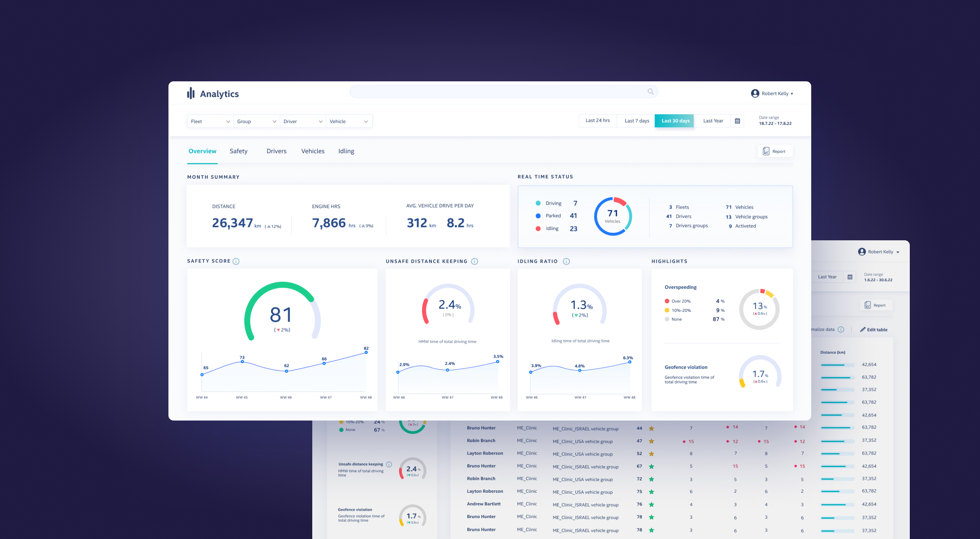
Task: Click Unsafe Distance Keeping info icon
Action: point(474,261)
